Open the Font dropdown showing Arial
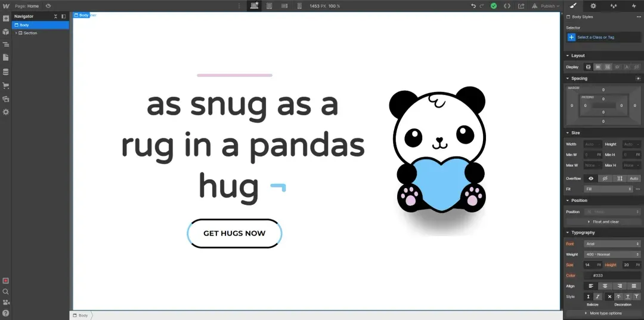This screenshot has width=644, height=320. point(612,244)
